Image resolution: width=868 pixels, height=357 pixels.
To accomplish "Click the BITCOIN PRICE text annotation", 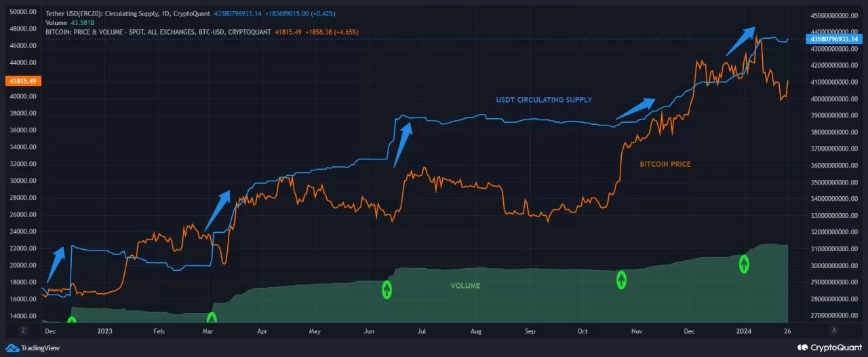I will pos(665,164).
